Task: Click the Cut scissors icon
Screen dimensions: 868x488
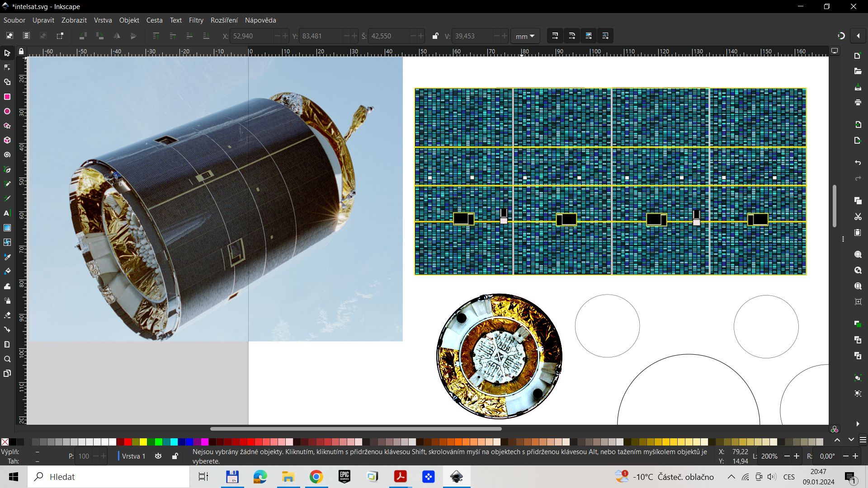Action: point(858,217)
